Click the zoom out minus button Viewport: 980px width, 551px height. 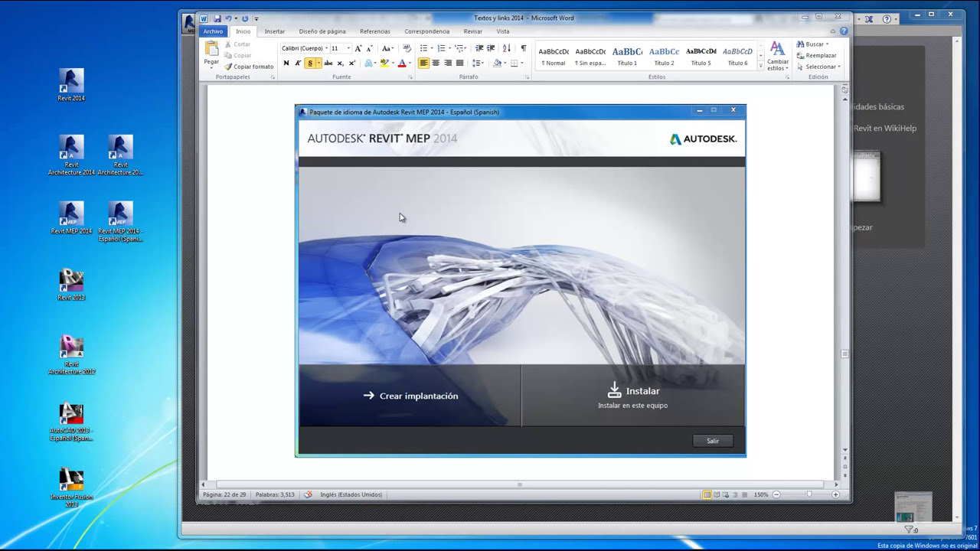click(x=776, y=494)
